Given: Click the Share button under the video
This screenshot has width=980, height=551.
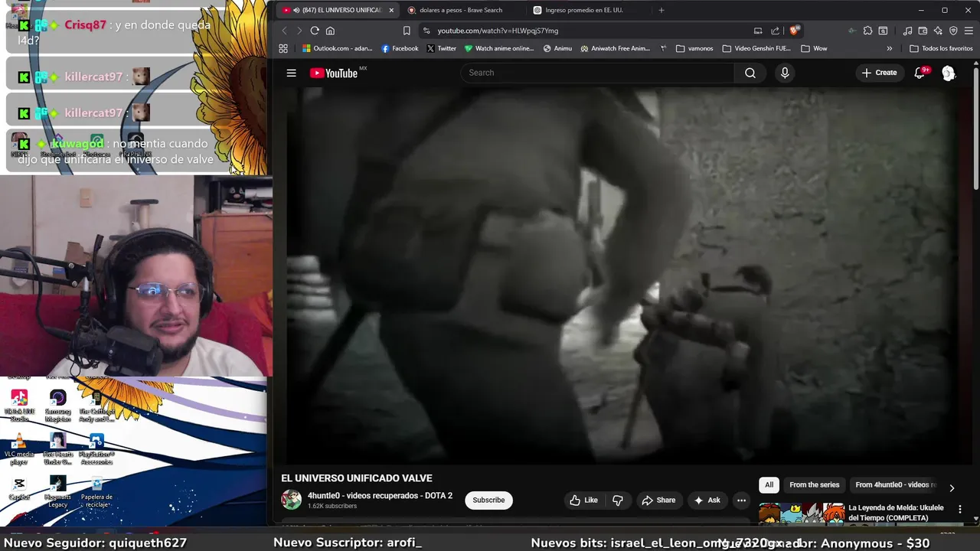Looking at the screenshot, I should 658,500.
